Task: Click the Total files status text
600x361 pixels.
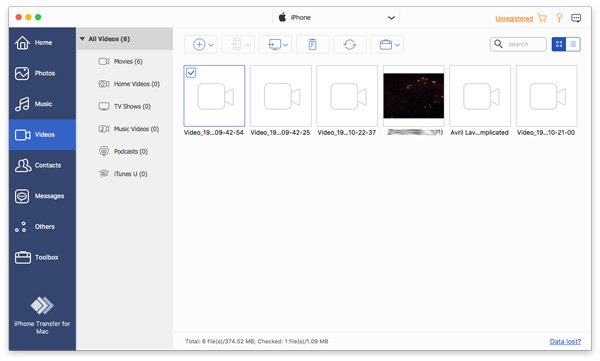Action: pos(256,341)
